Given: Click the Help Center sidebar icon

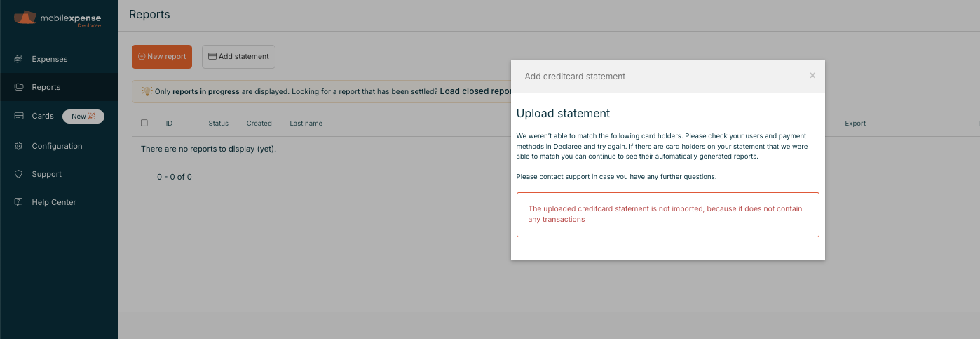Looking at the screenshot, I should click(x=19, y=202).
